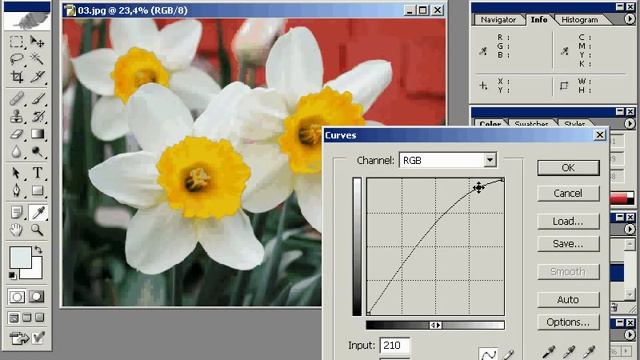The width and height of the screenshot is (640, 360).
Task: Select the Rectangle shape tool
Action: click(x=37, y=191)
